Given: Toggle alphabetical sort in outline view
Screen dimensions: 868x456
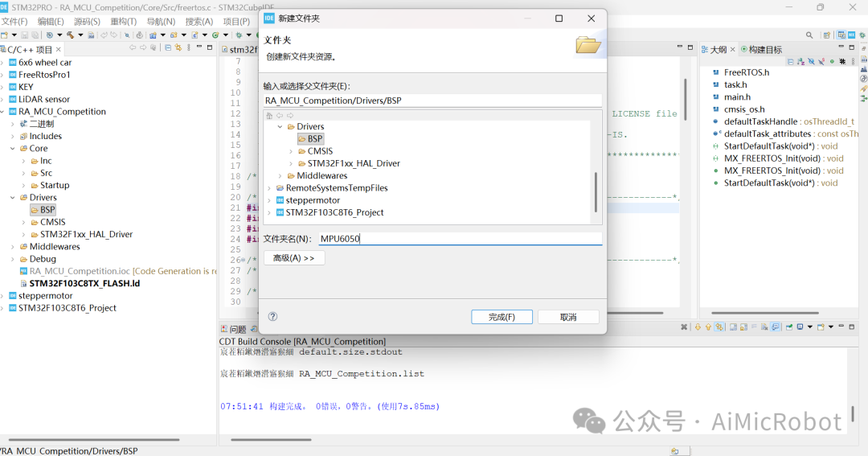Looking at the screenshot, I should point(800,61).
